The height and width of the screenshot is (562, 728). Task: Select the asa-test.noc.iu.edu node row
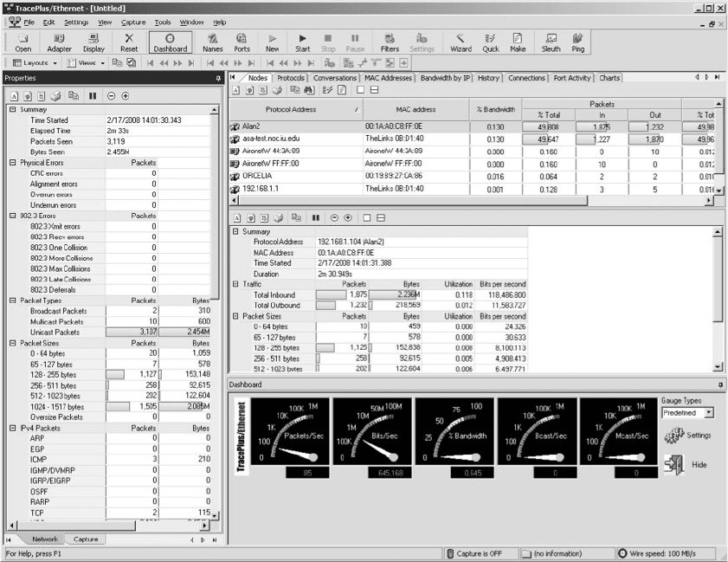(472, 139)
